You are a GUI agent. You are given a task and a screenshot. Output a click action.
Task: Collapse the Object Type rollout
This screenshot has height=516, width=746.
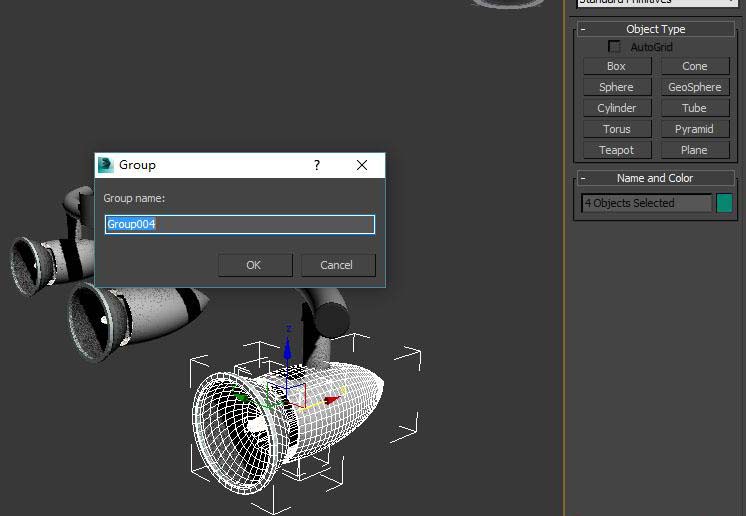(656, 29)
